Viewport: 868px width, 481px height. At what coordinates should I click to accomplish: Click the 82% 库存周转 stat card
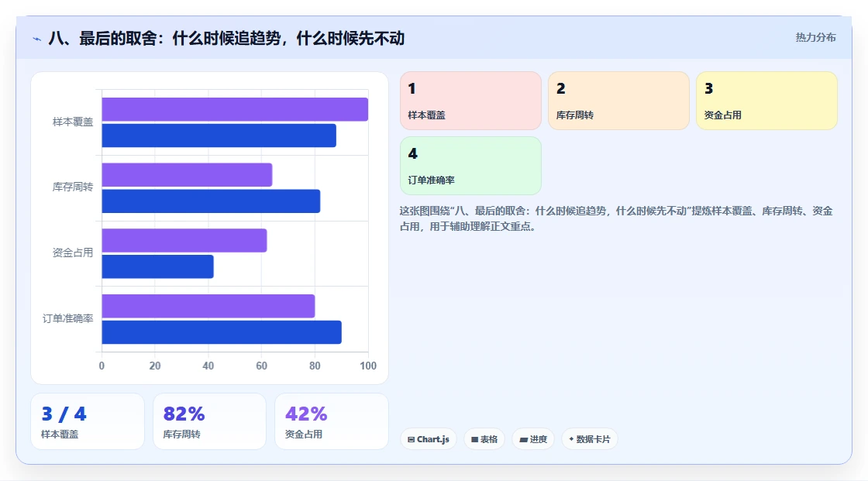[x=209, y=421]
